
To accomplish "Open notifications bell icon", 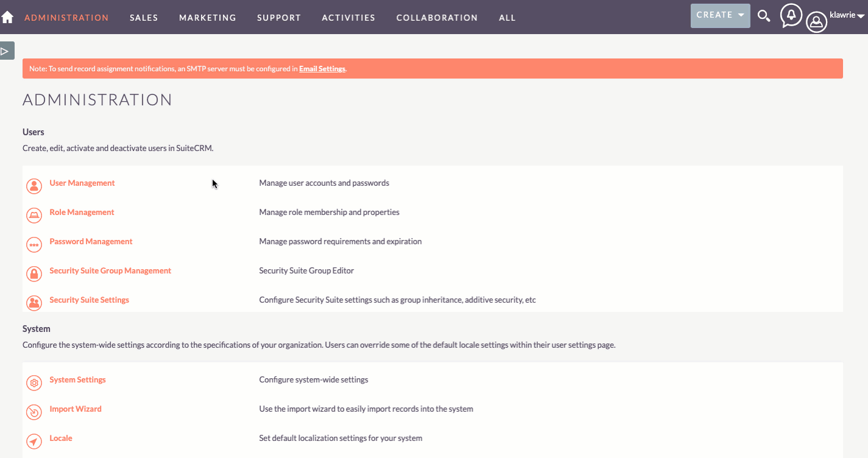I will (x=791, y=15).
